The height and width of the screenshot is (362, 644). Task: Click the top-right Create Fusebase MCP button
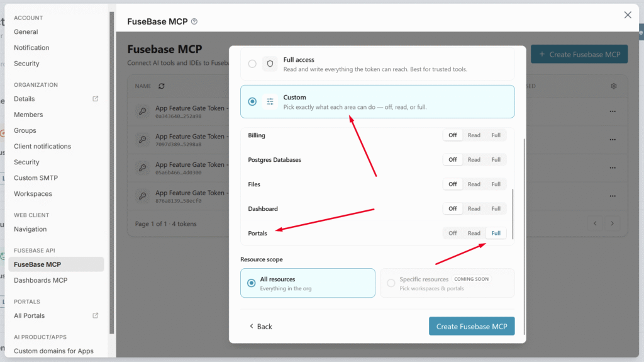579,54
